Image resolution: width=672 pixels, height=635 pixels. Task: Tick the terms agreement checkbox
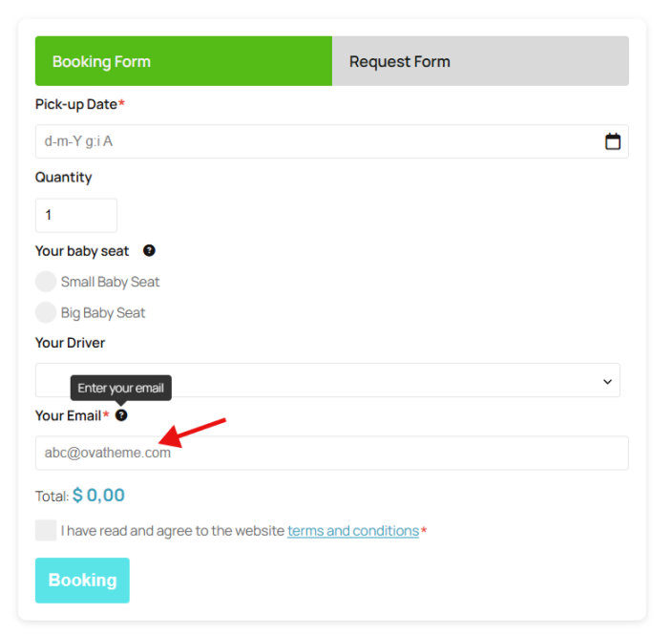(x=46, y=531)
